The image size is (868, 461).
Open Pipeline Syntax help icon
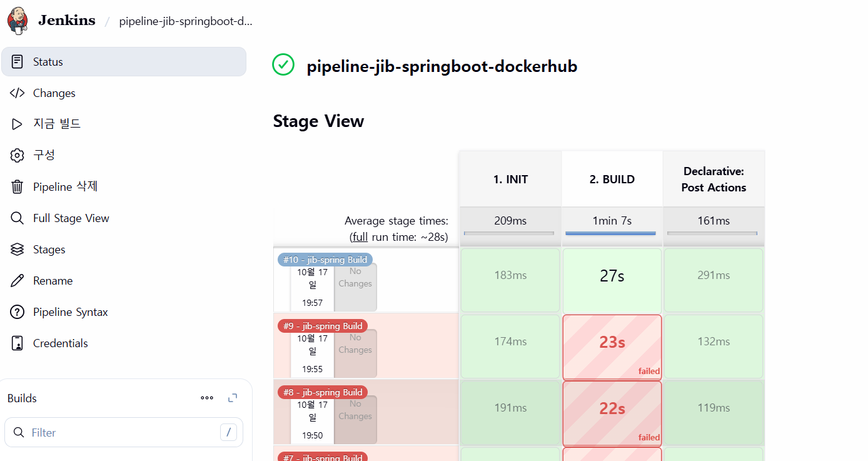18,312
